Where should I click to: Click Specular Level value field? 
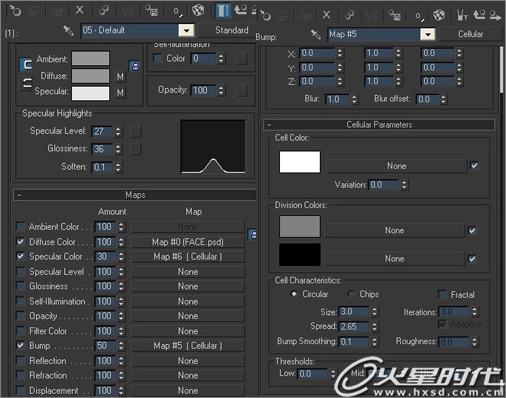tap(103, 131)
